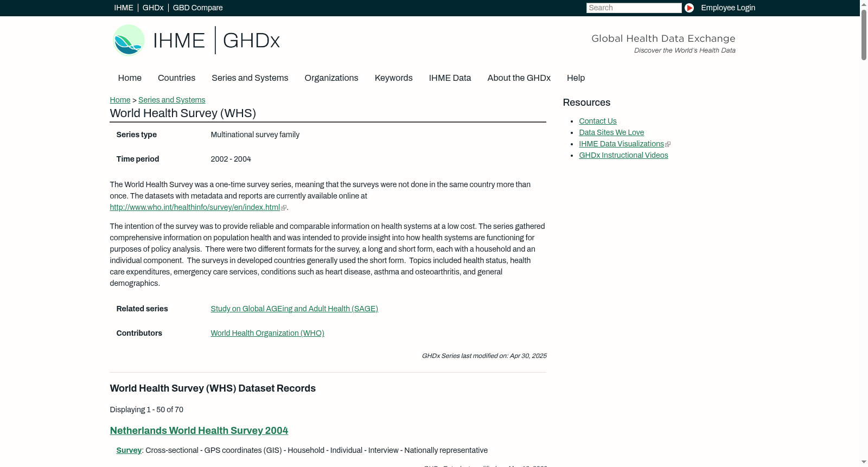Viewport: 868px width, 467px height.
Task: Click the Resources sidebar heading
Action: (x=586, y=103)
